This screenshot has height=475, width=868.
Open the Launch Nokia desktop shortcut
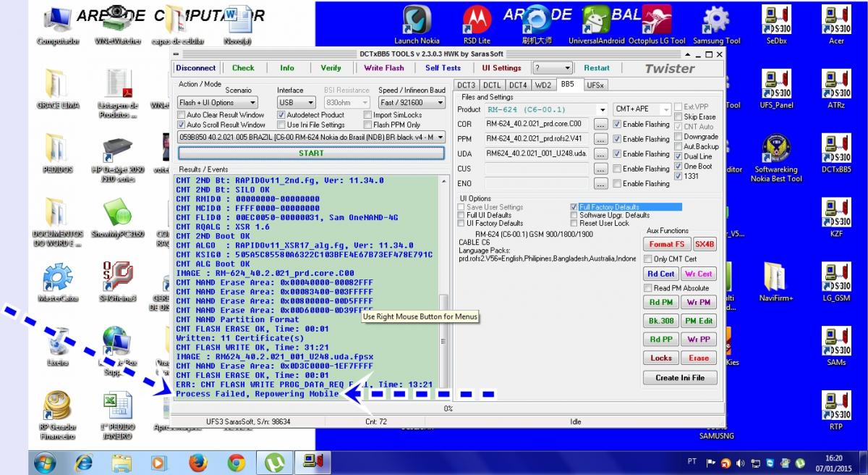[417, 25]
